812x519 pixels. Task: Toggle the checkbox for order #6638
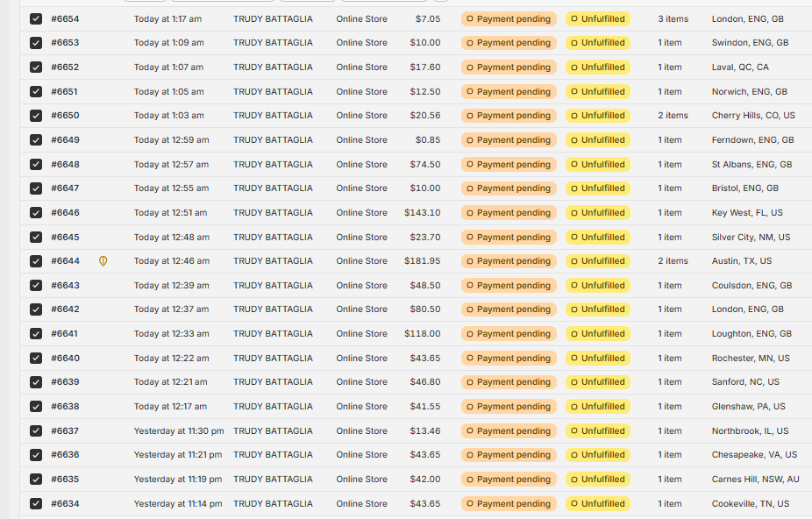[x=36, y=407]
